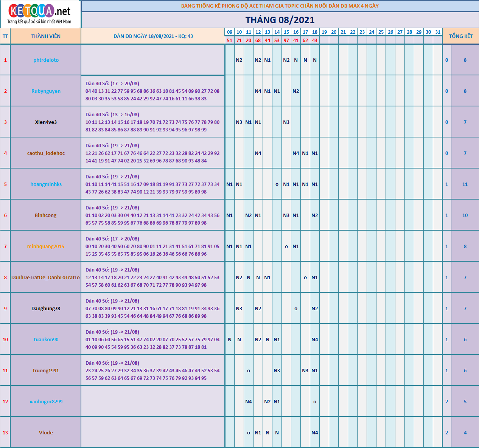This screenshot has width=479, height=448.
Task: Click number line starting '01 10 11 14 41 15'
Action: coord(152,184)
